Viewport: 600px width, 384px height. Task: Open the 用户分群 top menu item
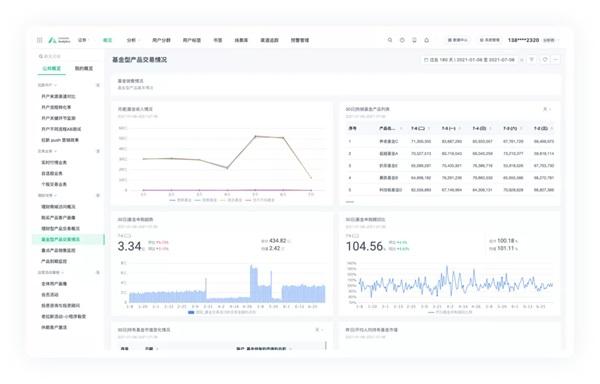pos(161,40)
